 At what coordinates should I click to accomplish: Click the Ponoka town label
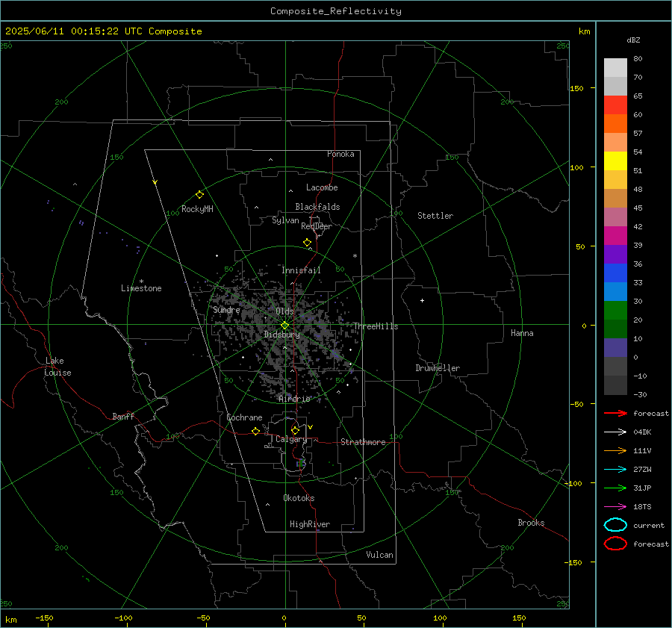tap(340, 155)
